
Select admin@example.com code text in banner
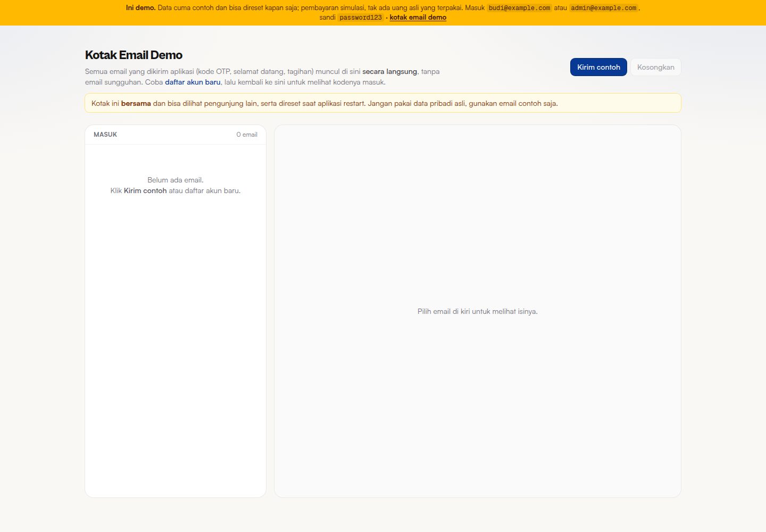coord(604,8)
